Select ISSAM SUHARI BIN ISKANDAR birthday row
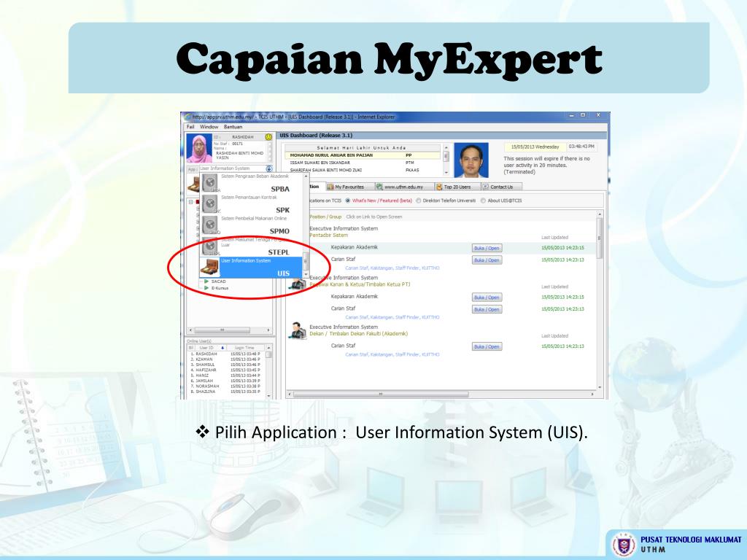 click(x=363, y=163)
